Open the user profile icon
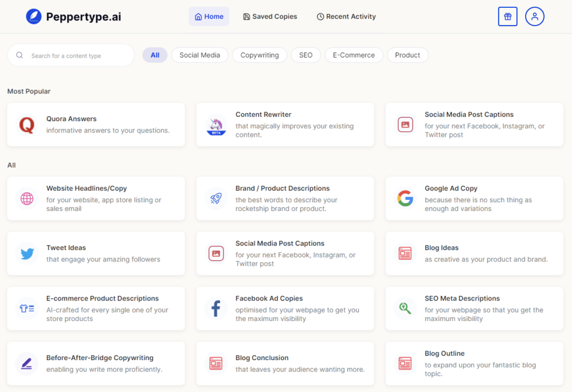572x392 pixels. coord(535,17)
